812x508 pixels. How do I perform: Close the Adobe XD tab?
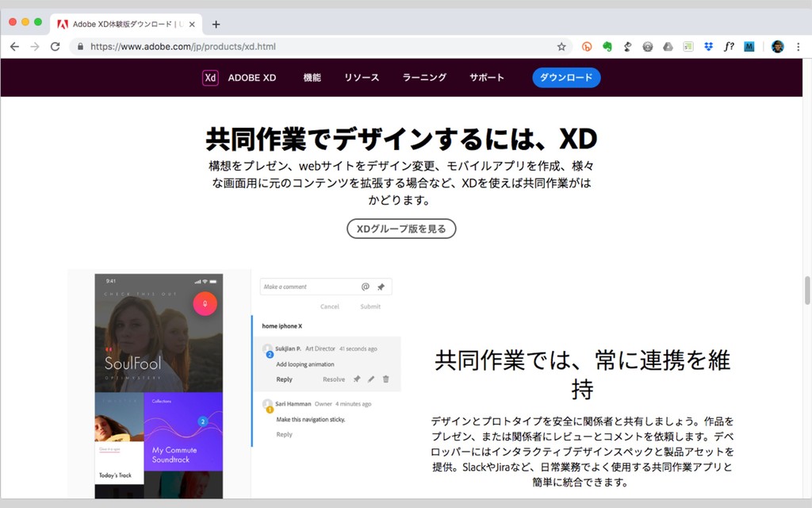point(192,25)
